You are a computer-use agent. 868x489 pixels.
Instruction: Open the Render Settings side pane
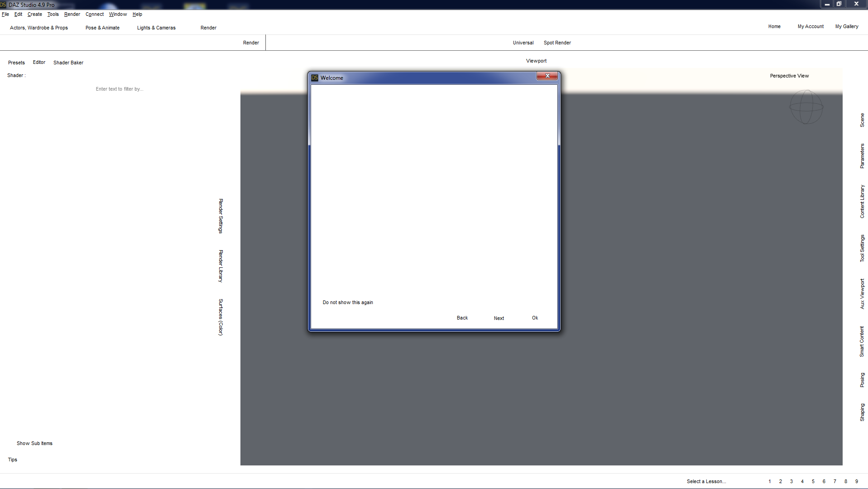click(221, 216)
